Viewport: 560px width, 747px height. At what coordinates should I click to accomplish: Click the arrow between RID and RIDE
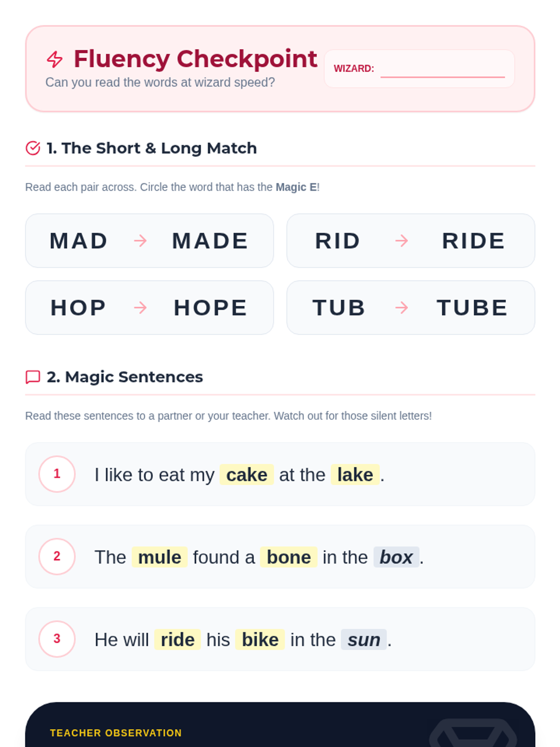[x=402, y=241]
